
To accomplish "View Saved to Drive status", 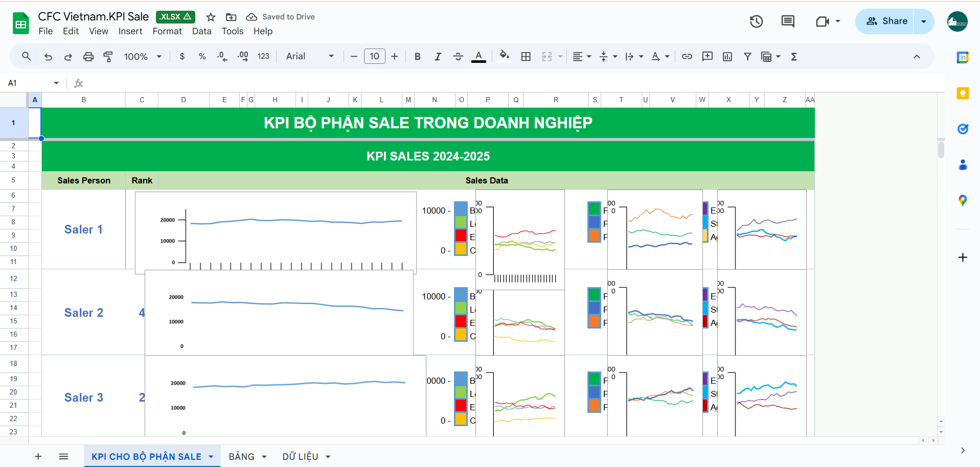I will (280, 17).
